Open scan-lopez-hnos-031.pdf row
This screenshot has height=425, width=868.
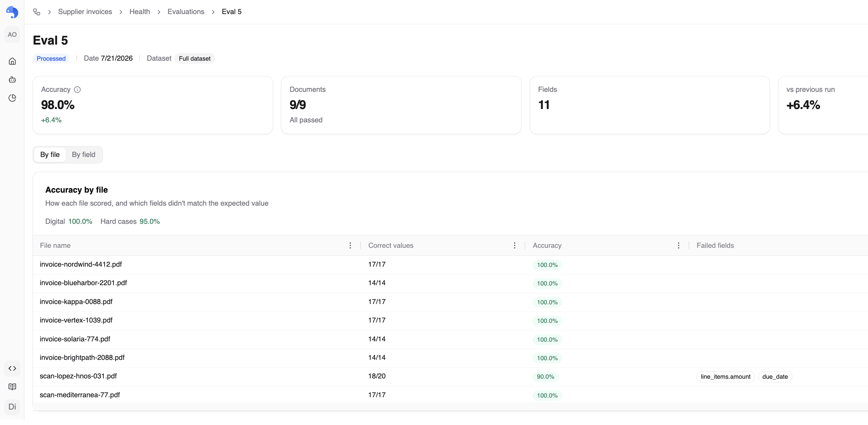(450, 377)
